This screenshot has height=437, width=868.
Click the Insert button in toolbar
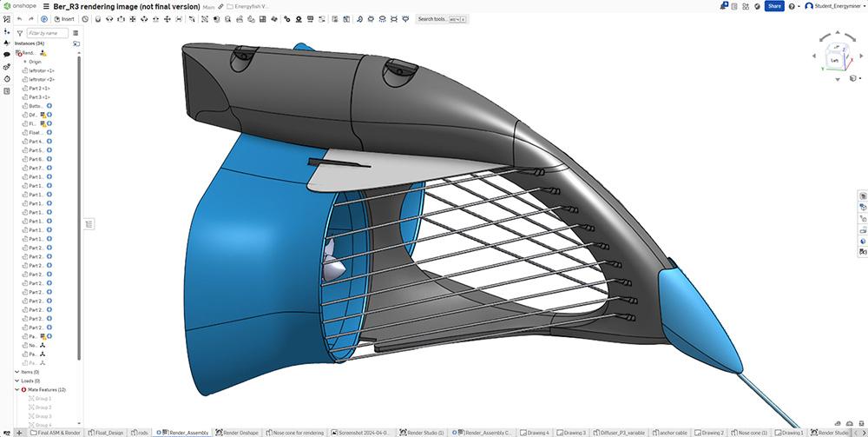click(64, 19)
